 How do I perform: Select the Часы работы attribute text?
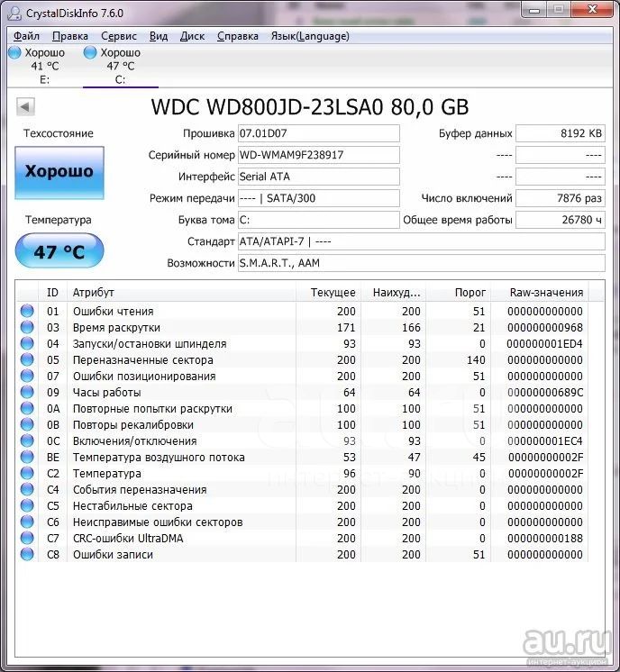click(x=106, y=392)
